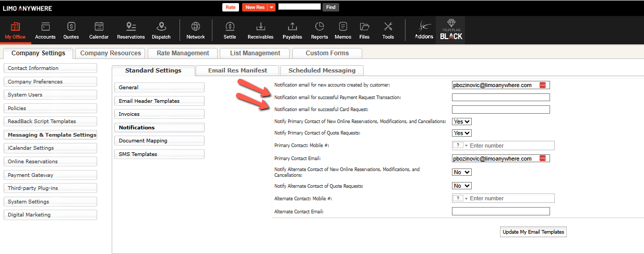Select Notifications sub-menu item
Viewport: 644px width, 254px height.
(x=159, y=128)
